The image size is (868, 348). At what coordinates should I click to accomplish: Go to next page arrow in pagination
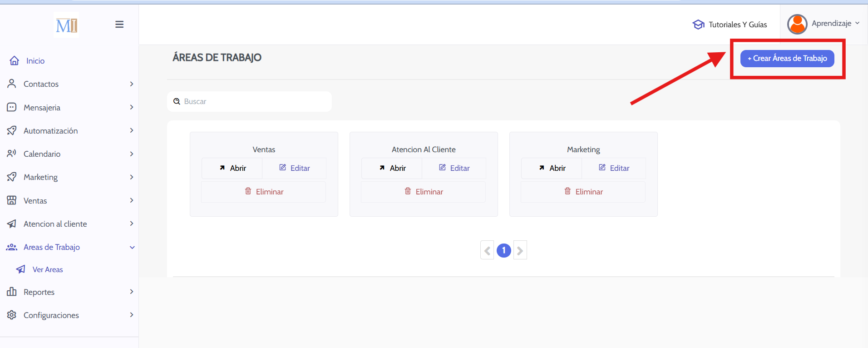coord(520,250)
